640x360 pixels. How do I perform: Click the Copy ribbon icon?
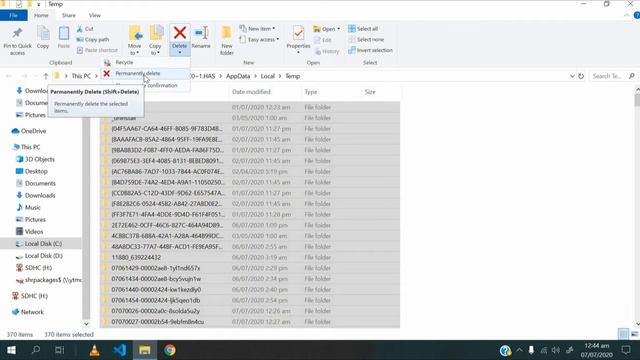pos(43,33)
